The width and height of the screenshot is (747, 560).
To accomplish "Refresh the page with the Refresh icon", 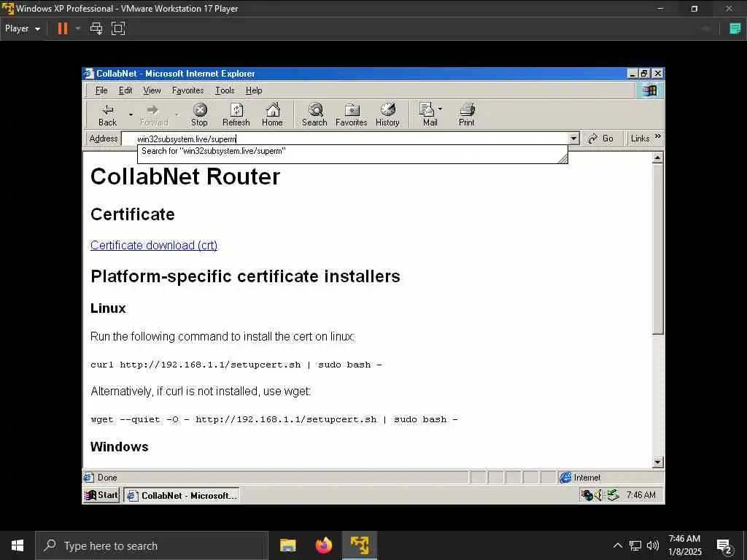I will (x=236, y=114).
